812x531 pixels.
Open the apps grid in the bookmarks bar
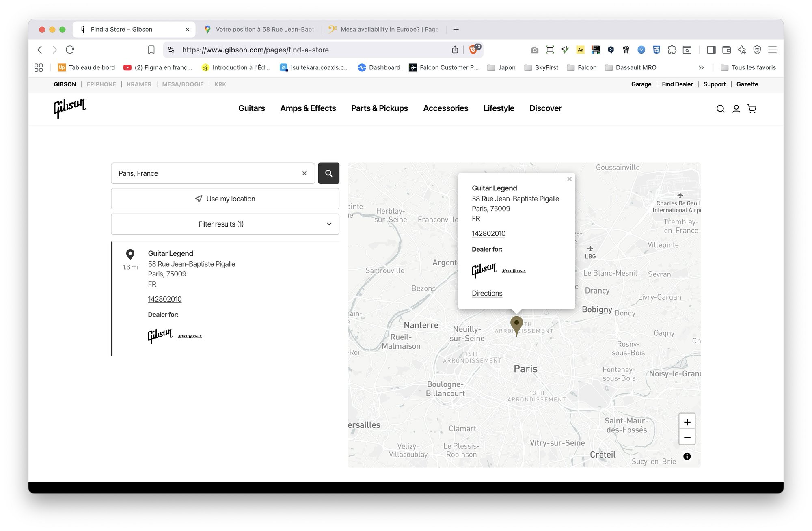39,68
